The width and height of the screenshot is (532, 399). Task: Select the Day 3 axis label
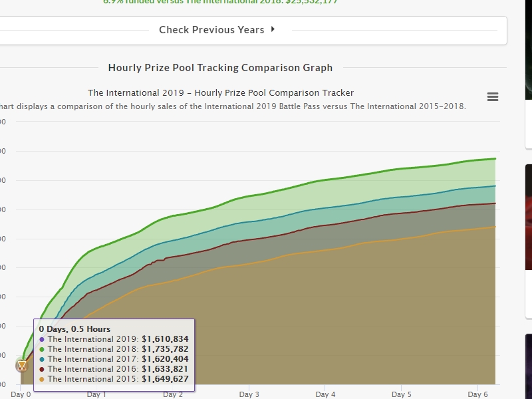pyautogui.click(x=249, y=394)
